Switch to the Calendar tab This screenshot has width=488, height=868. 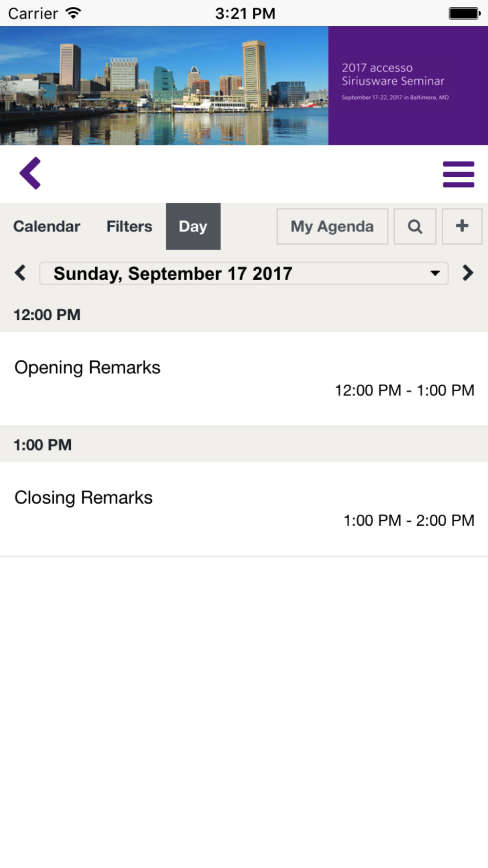tap(47, 227)
